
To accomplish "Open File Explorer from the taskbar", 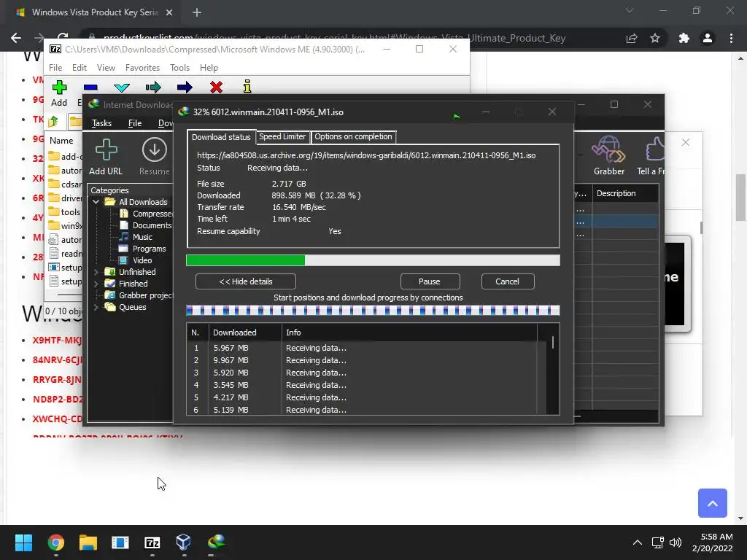I will 88,542.
